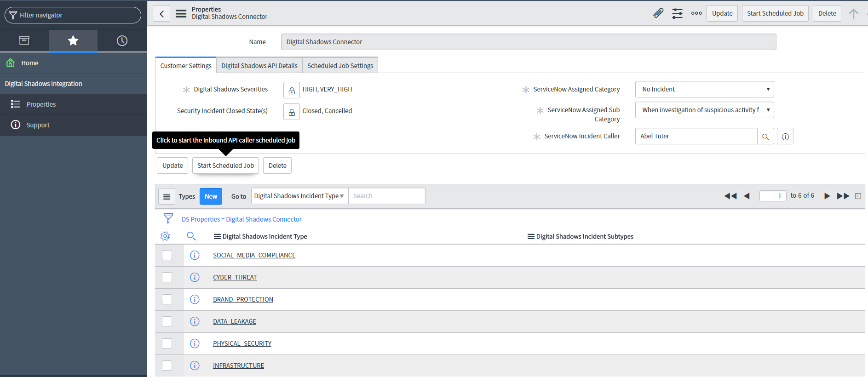Toggle column search magnifier icon
The image size is (868, 377).
(x=191, y=236)
